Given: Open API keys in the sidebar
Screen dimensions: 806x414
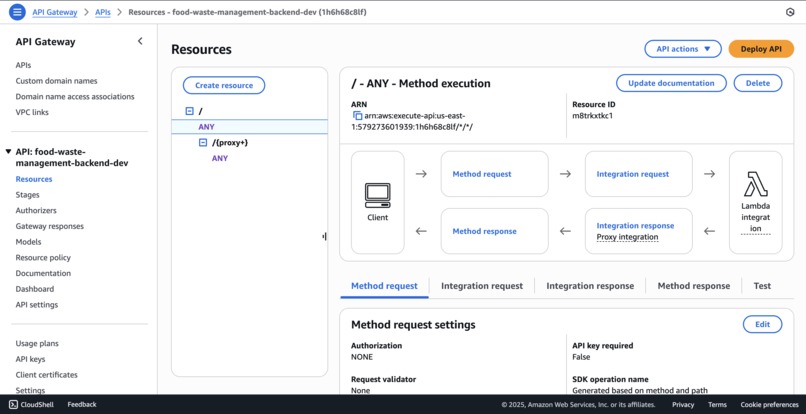Looking at the screenshot, I should (30, 359).
